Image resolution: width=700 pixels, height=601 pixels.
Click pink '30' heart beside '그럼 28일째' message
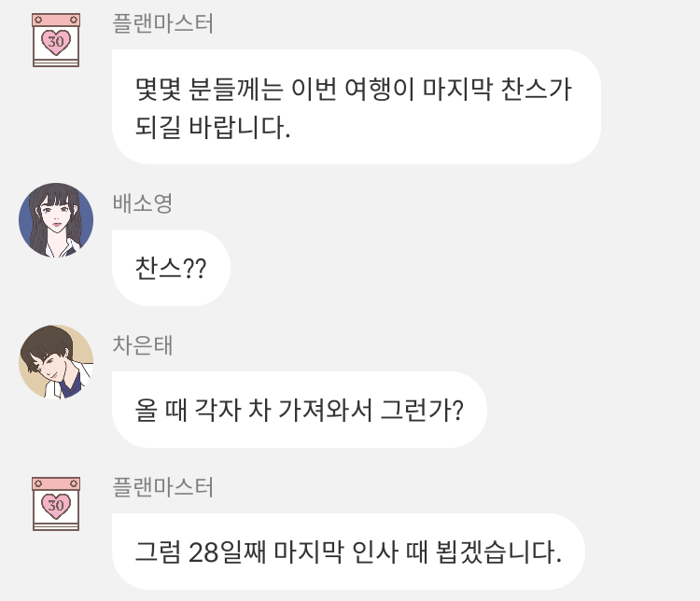(x=56, y=506)
